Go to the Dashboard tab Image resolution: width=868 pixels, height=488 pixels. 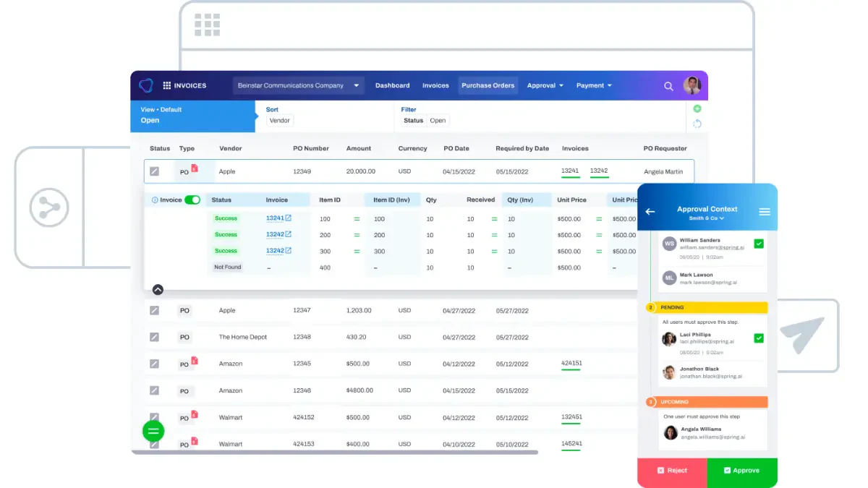pyautogui.click(x=393, y=85)
